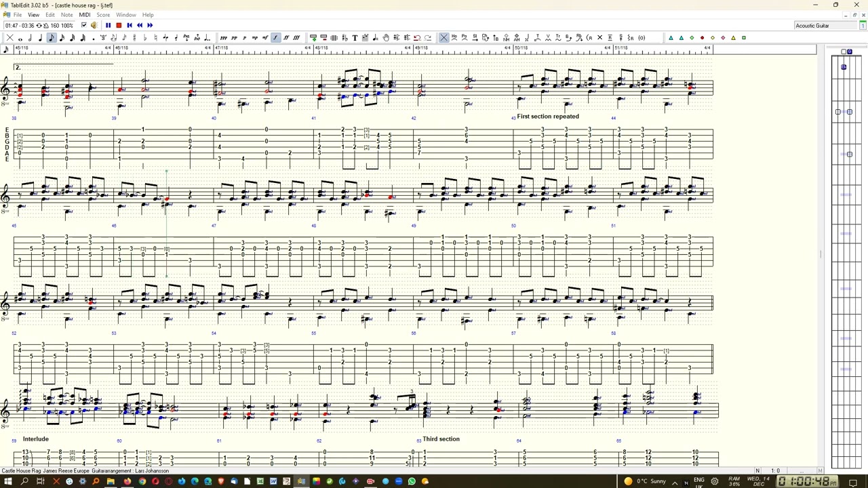Screen dimensions: 868x488
Task: Click the red circle marker icon
Action: 702,37
